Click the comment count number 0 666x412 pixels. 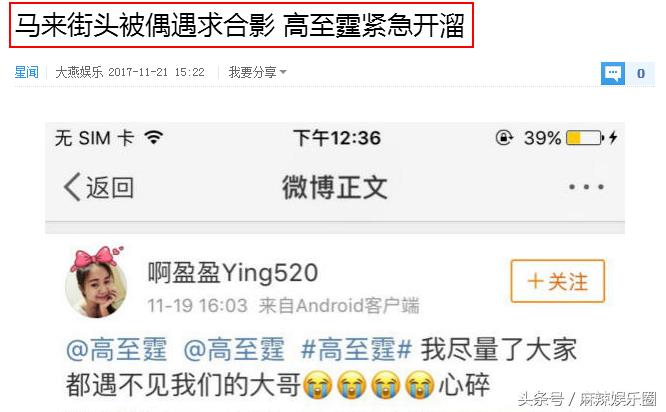tap(641, 73)
